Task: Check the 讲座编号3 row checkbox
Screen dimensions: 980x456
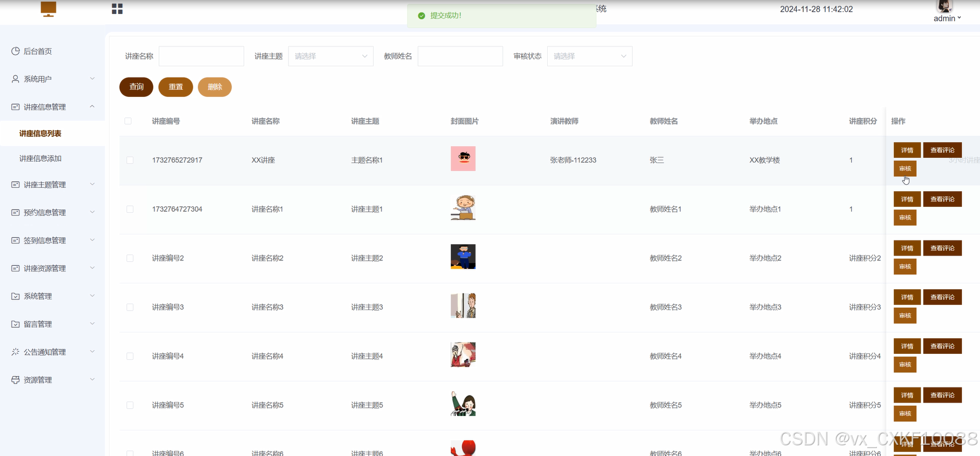Action: coord(130,307)
